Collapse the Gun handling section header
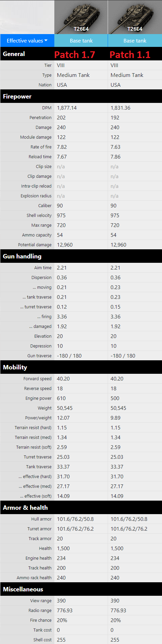The height and width of the screenshot is (644, 162). click(81, 256)
